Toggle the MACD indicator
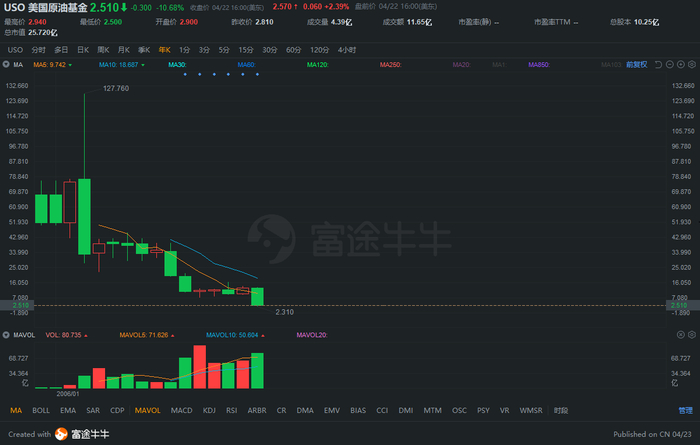Viewport: 700px width, 445px height. coord(181,410)
